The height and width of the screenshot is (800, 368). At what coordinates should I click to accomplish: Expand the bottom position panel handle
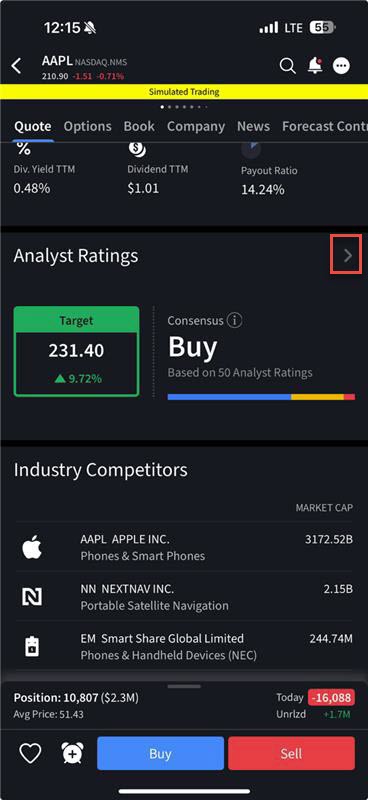point(184,686)
